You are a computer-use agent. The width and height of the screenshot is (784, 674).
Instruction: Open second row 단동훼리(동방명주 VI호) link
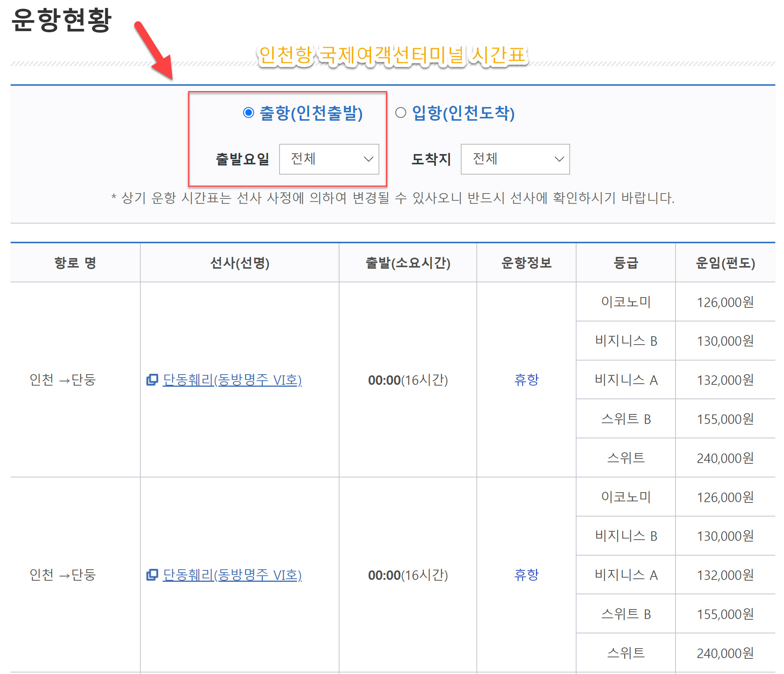point(232,575)
